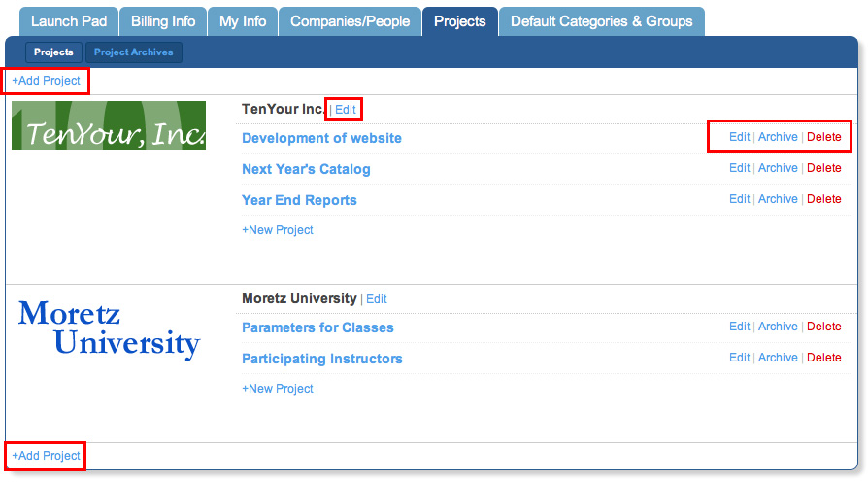Image resolution: width=868 pixels, height=482 pixels.
Task: Edit the Moretz University company
Action: click(377, 299)
